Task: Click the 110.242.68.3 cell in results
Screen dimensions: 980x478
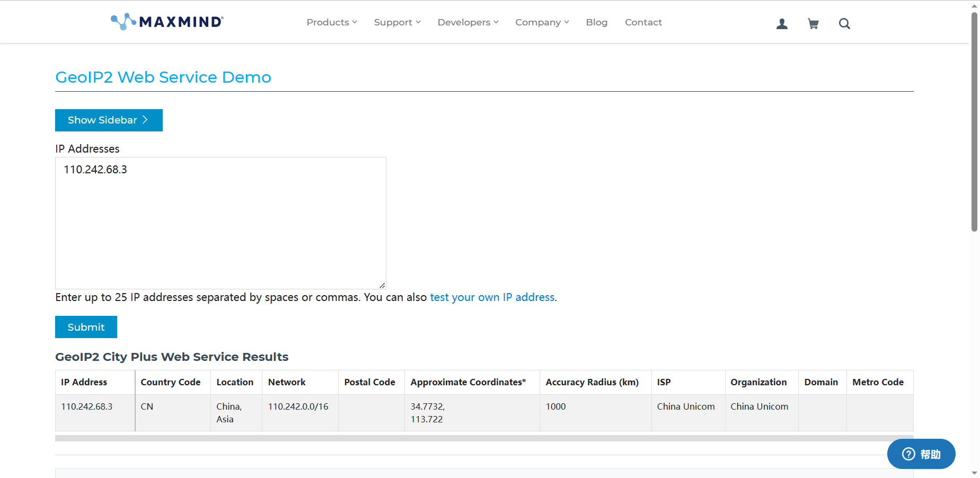Action: [95, 413]
